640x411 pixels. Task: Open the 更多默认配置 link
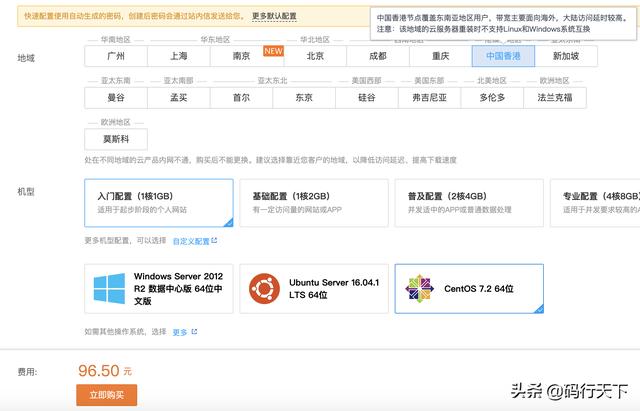tap(274, 16)
